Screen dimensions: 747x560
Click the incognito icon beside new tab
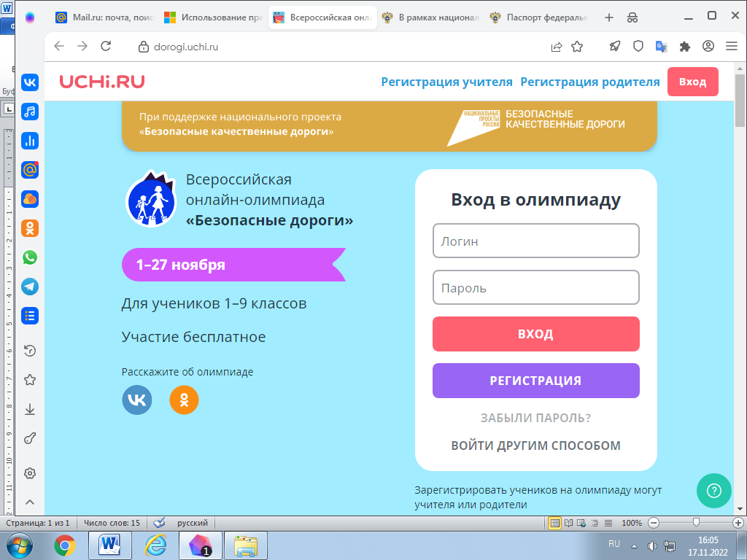pyautogui.click(x=632, y=17)
